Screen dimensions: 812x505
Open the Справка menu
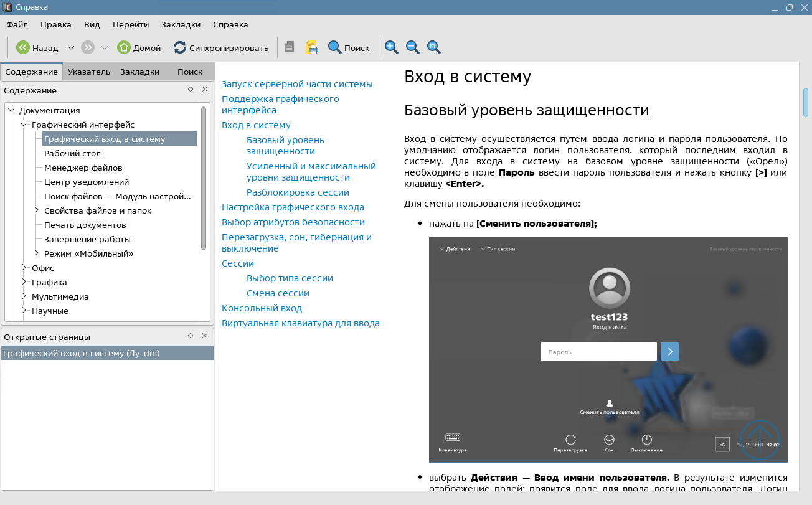[230, 25]
